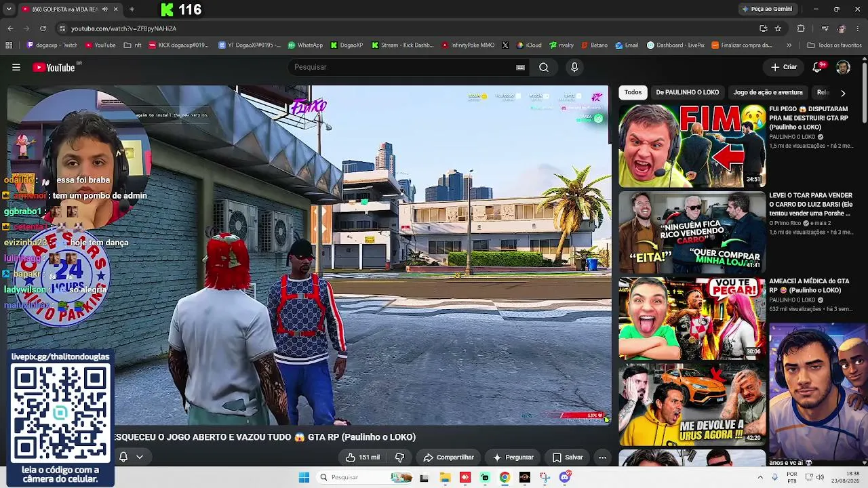Open the rivalry bookmark
Screen dimensions: 868x488
[561, 45]
